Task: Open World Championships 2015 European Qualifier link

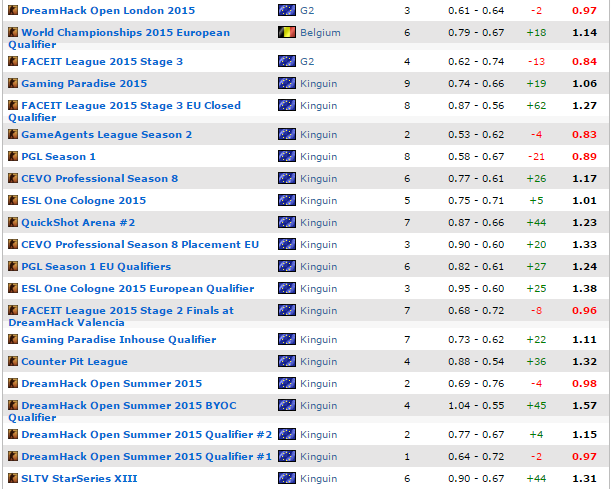Action: tap(119, 38)
